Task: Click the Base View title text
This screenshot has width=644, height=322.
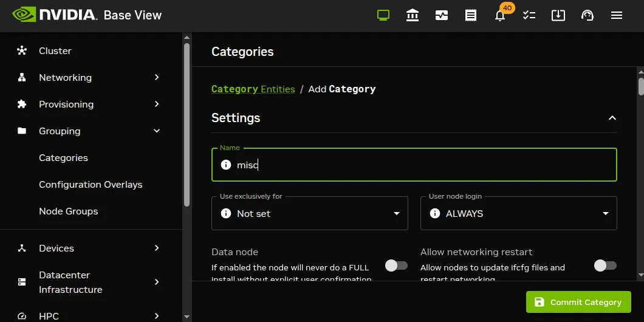Action: (x=132, y=16)
